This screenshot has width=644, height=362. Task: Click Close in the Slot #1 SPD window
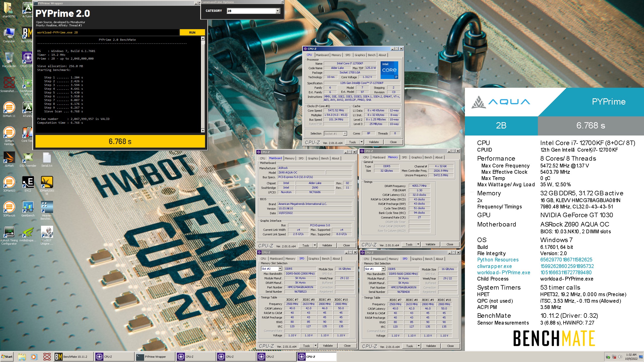450,346
